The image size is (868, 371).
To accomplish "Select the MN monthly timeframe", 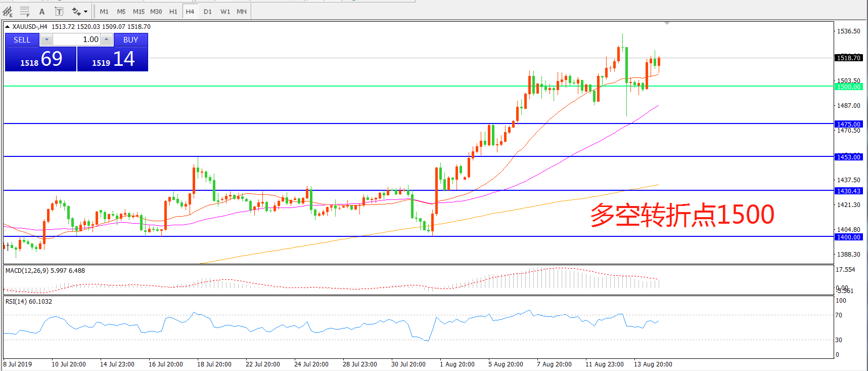I will 242,11.
